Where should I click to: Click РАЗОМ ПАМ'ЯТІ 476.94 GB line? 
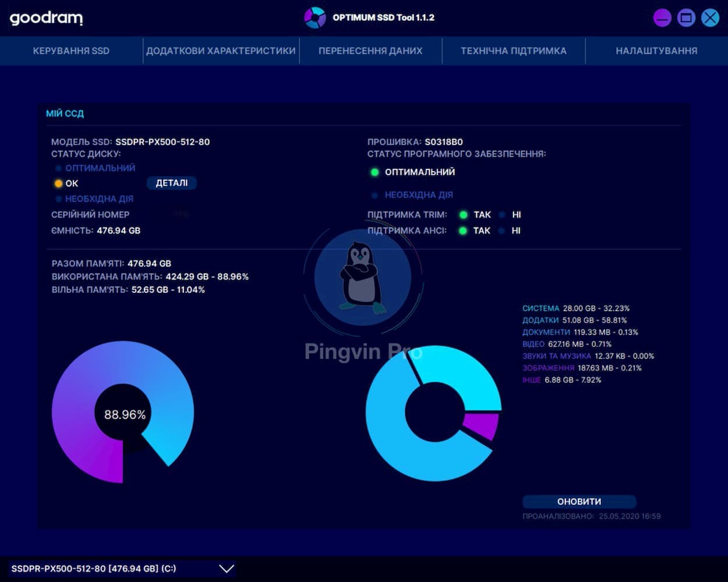pyautogui.click(x=111, y=264)
